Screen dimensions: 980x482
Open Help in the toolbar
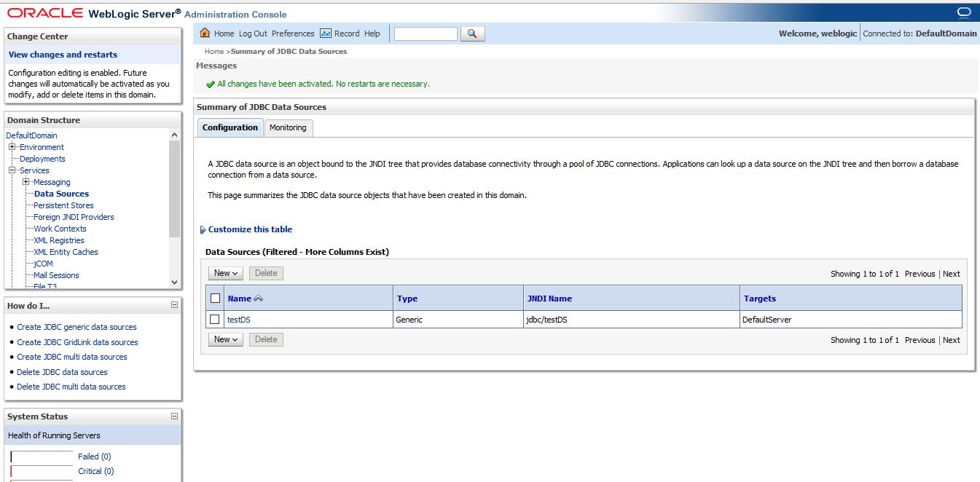point(372,33)
